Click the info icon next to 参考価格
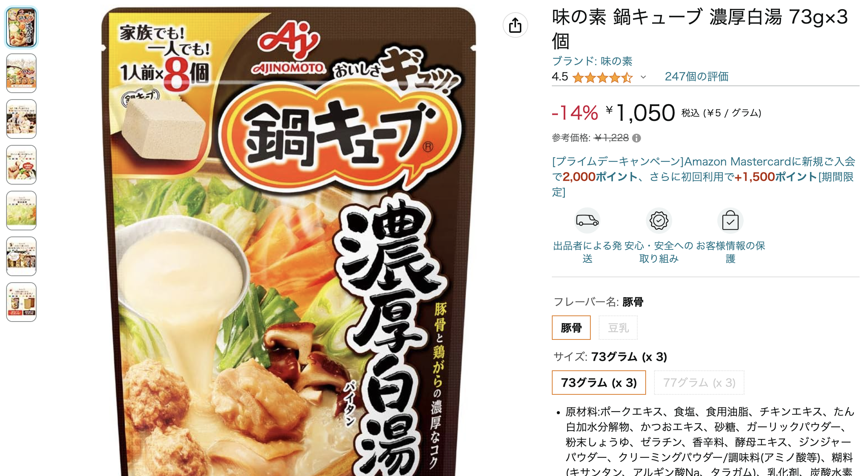The height and width of the screenshot is (476, 868). pos(637,138)
